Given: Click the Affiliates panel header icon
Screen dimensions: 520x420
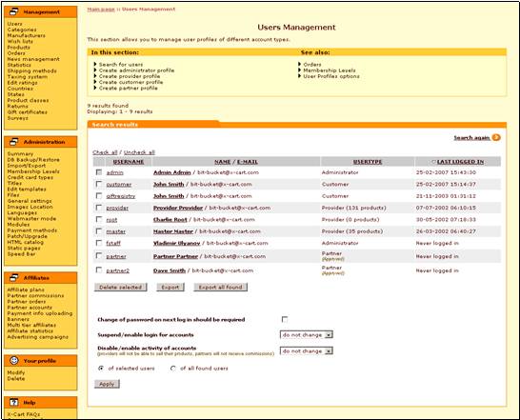Looking at the screenshot, I should point(14,278).
